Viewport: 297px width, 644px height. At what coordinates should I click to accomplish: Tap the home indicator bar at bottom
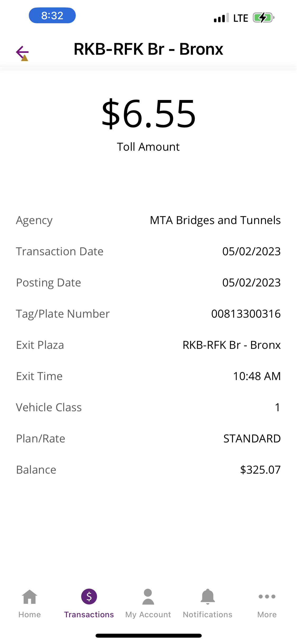149,636
